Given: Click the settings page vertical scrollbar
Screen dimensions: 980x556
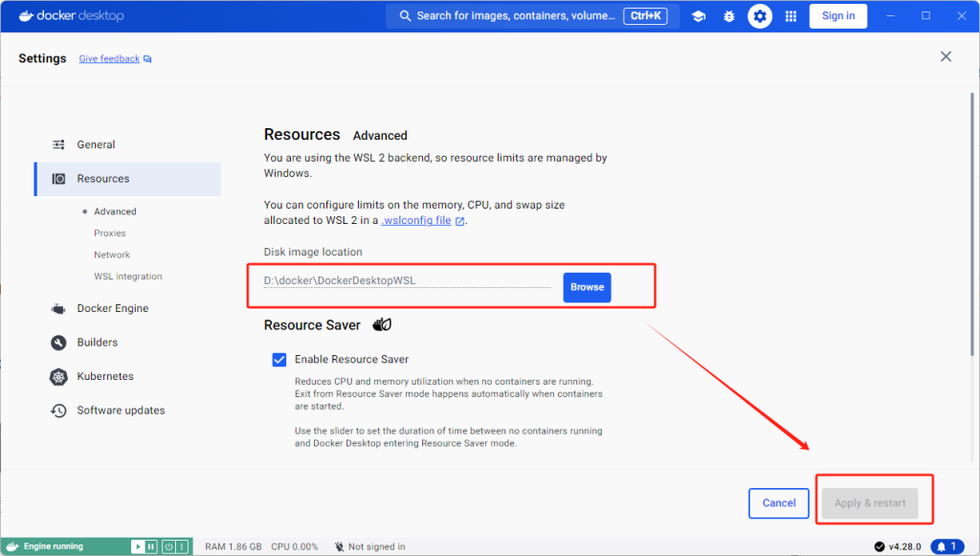Looking at the screenshot, I should [972, 225].
